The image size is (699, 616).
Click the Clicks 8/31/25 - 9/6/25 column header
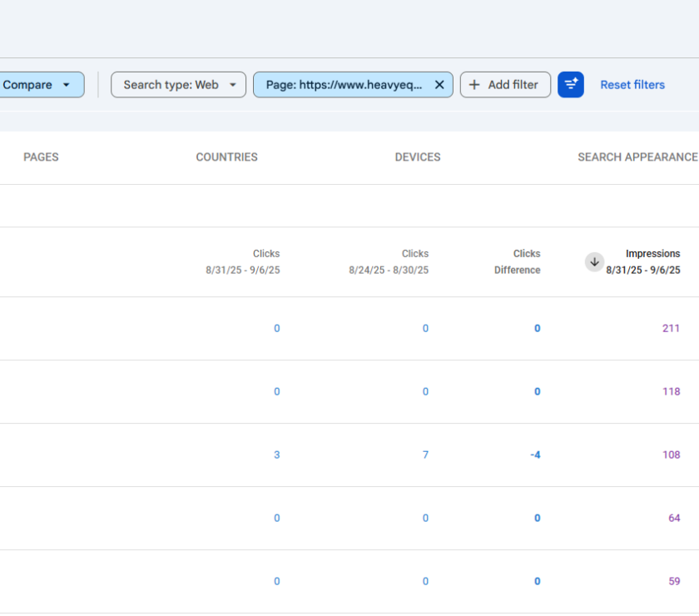243,262
